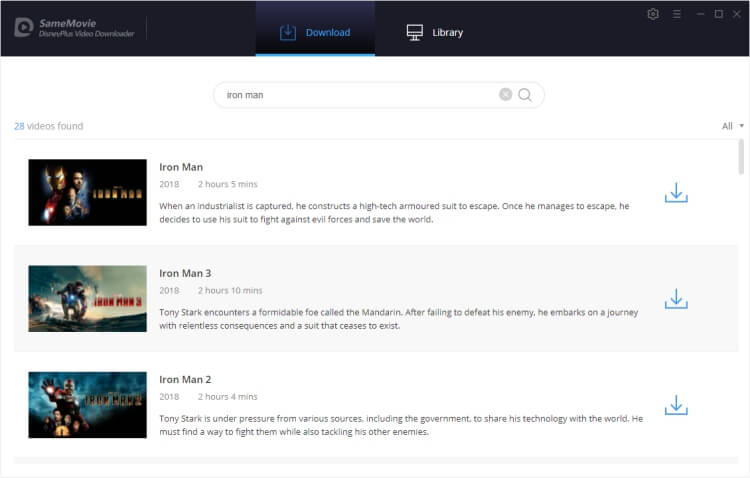Open the settings gear icon
The height and width of the screenshot is (478, 750).
(x=653, y=14)
